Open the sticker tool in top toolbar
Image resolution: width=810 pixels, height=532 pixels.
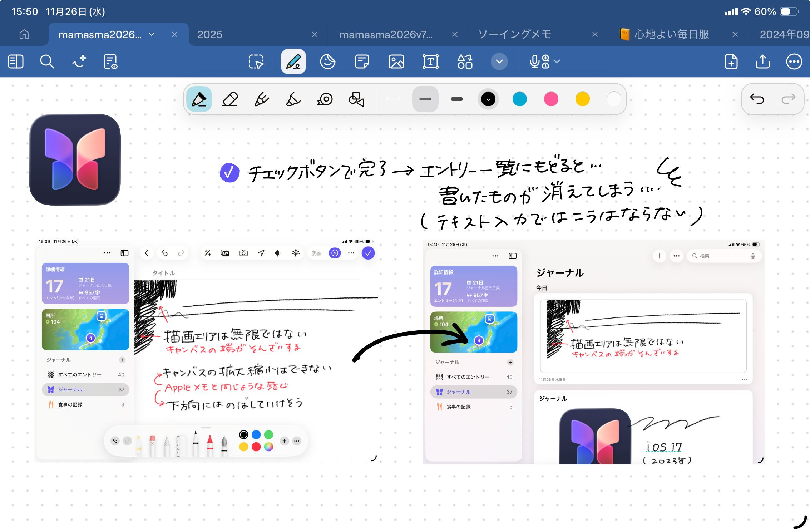click(327, 61)
